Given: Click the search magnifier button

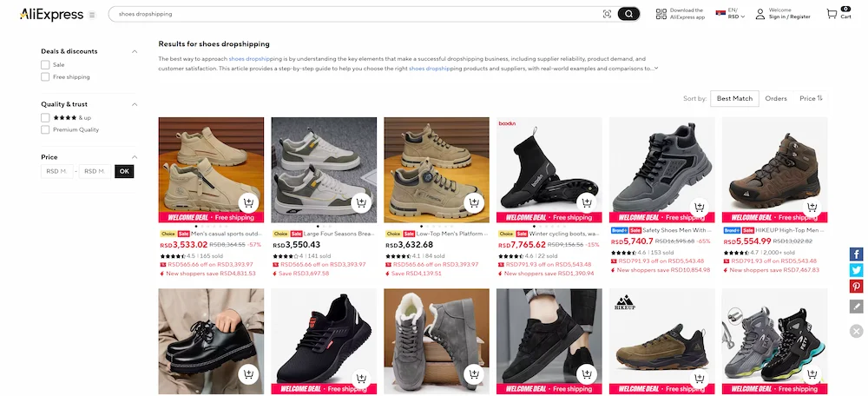Looking at the screenshot, I should pyautogui.click(x=628, y=14).
